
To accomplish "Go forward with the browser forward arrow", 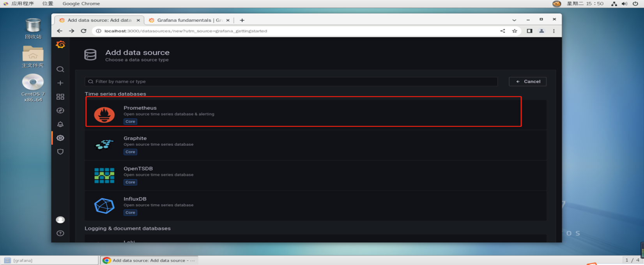I will 71,31.
